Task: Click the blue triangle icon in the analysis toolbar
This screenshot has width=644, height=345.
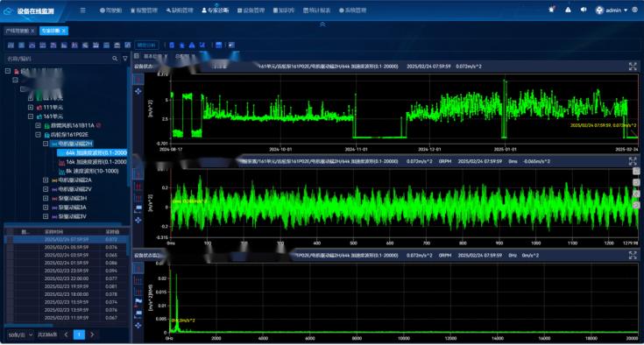Action: click(x=192, y=46)
